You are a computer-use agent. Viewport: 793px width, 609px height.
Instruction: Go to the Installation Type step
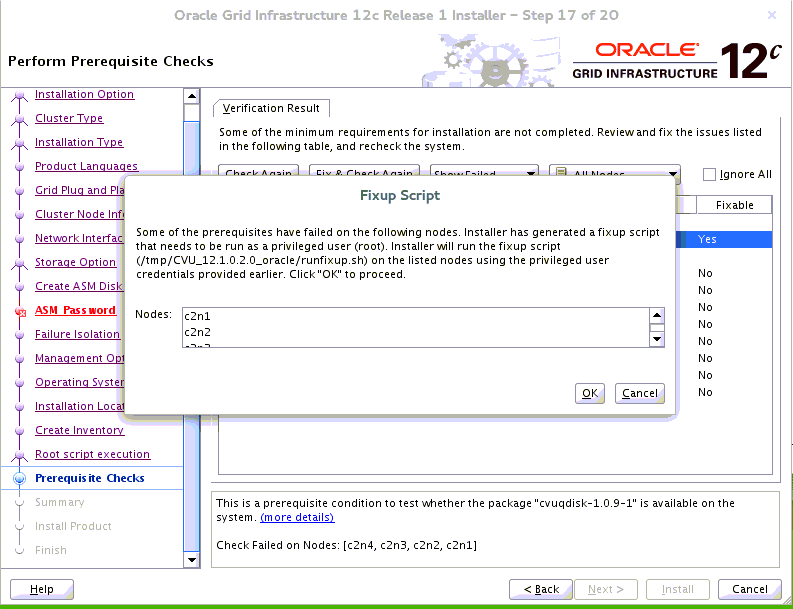79,142
